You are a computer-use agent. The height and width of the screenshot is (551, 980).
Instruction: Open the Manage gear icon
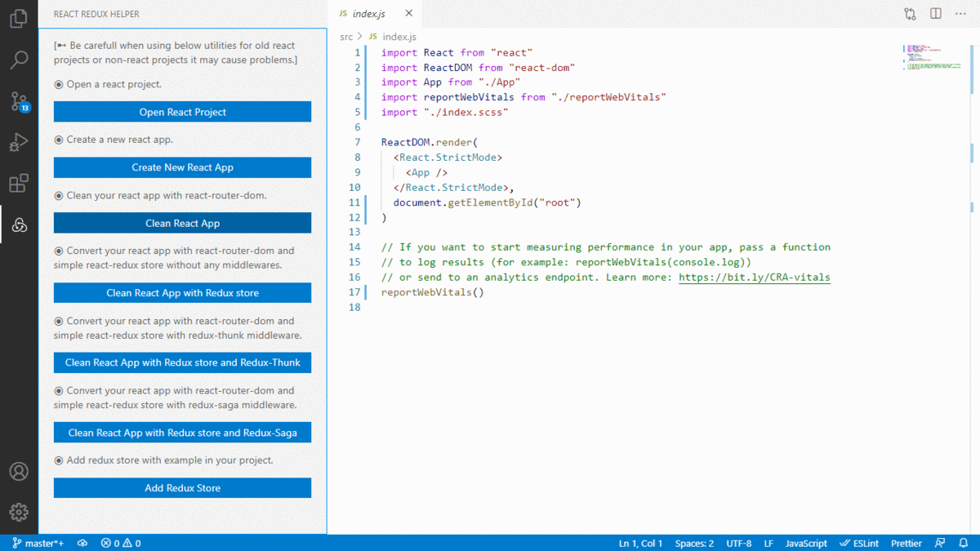[x=19, y=513]
